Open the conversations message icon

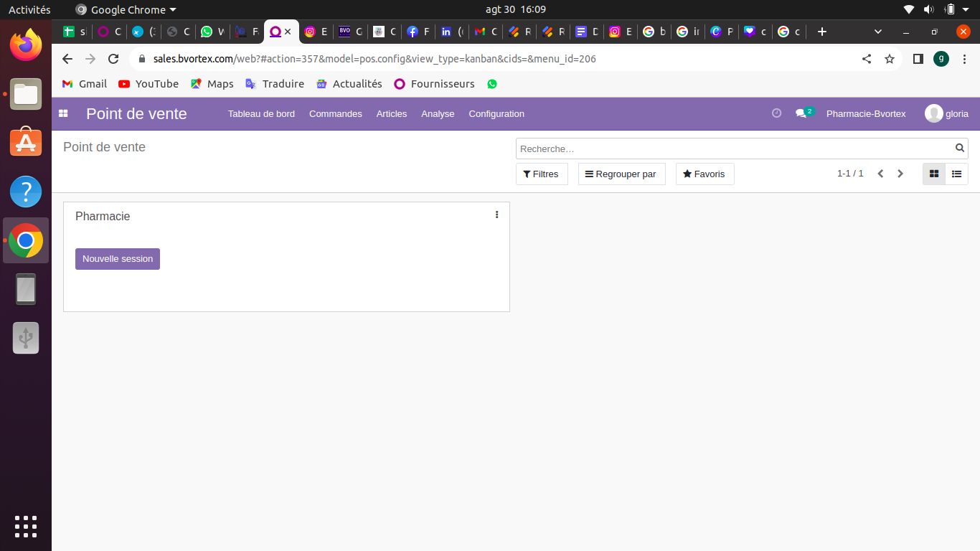pyautogui.click(x=801, y=113)
